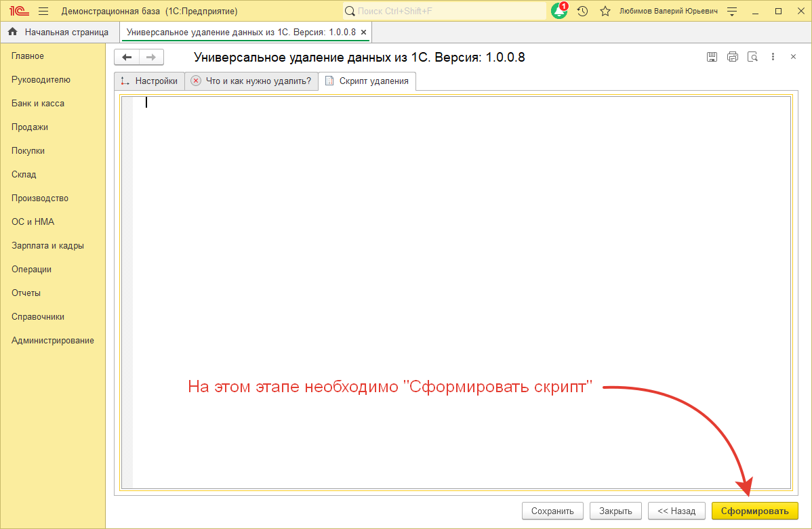The height and width of the screenshot is (529, 812).
Task: Open notifications with the bell icon
Action: 559,11
